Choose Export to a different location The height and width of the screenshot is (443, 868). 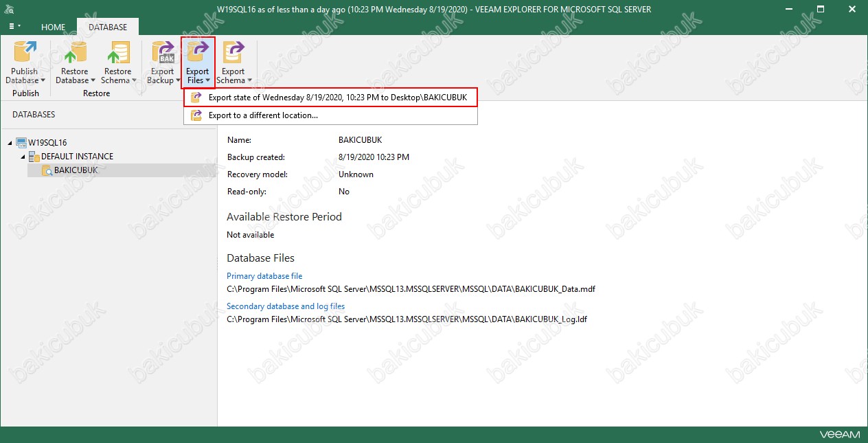tap(330, 115)
